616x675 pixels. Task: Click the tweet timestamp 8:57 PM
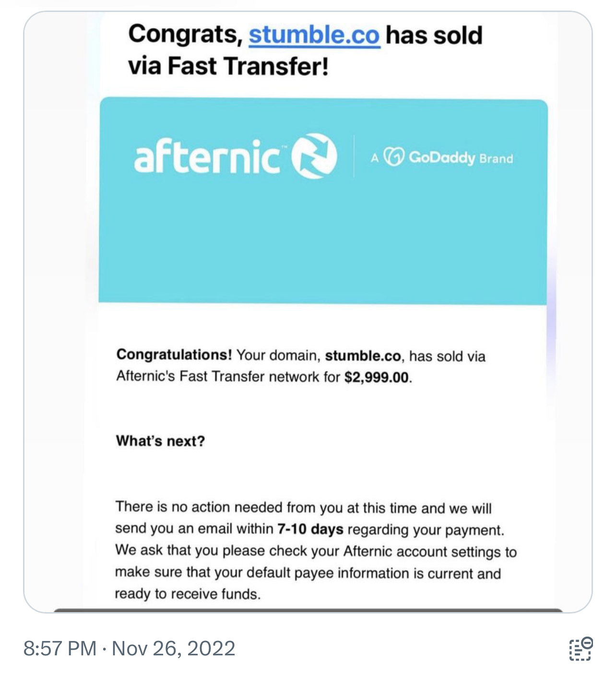pyautogui.click(x=60, y=648)
